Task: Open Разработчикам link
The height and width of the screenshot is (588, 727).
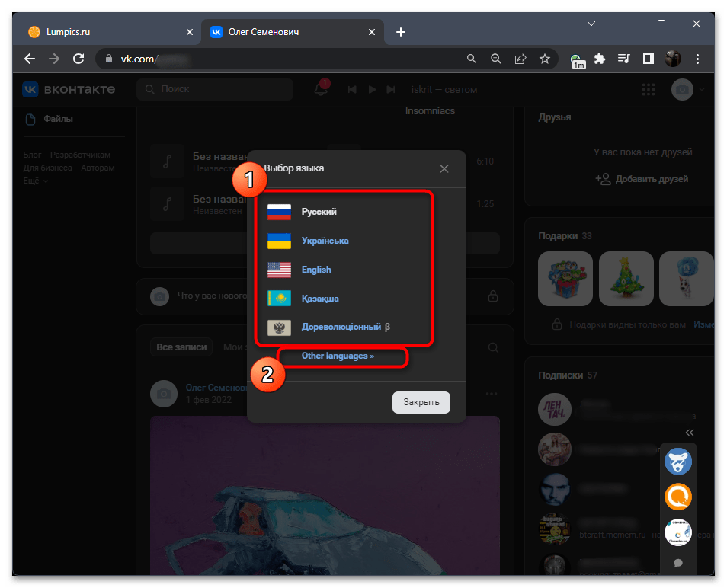Action: tap(80, 155)
